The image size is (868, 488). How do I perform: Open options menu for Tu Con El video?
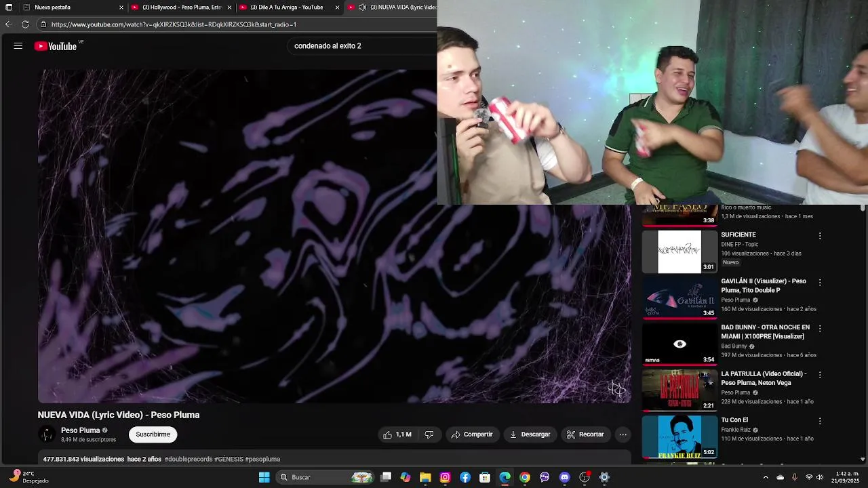[820, 421]
